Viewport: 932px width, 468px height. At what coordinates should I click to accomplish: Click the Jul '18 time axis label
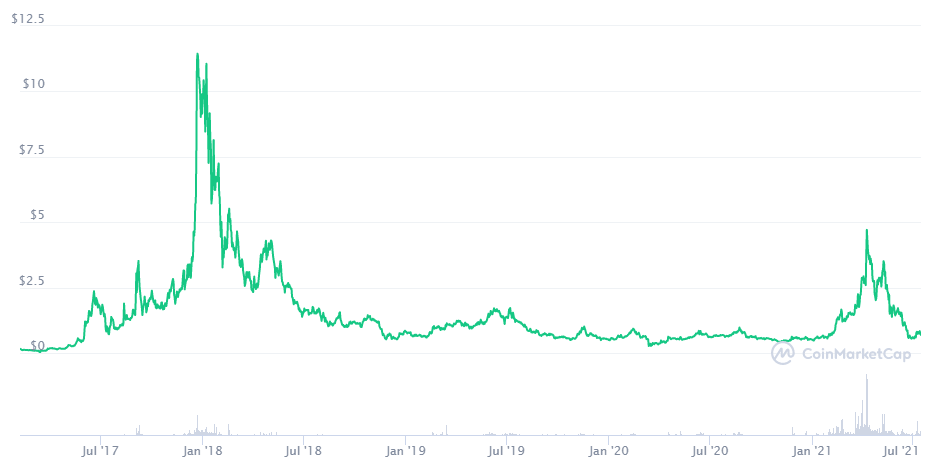coord(303,452)
